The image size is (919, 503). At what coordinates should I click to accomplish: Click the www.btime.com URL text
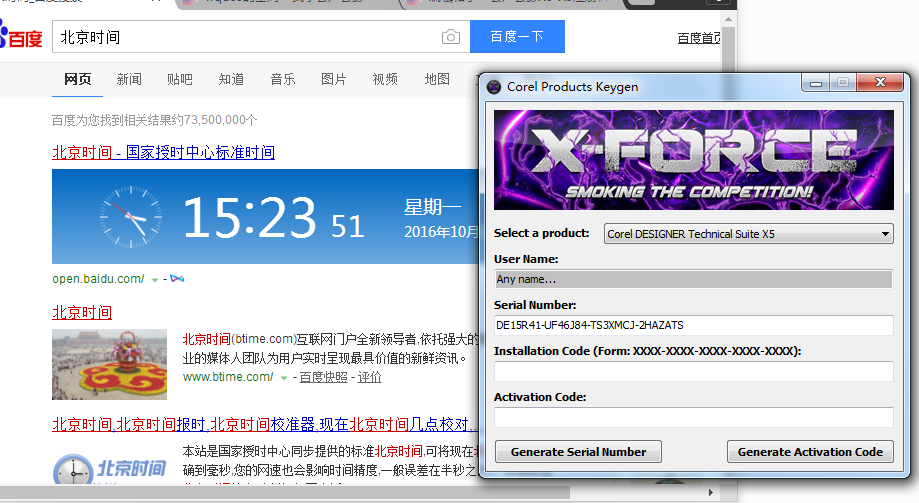click(228, 377)
